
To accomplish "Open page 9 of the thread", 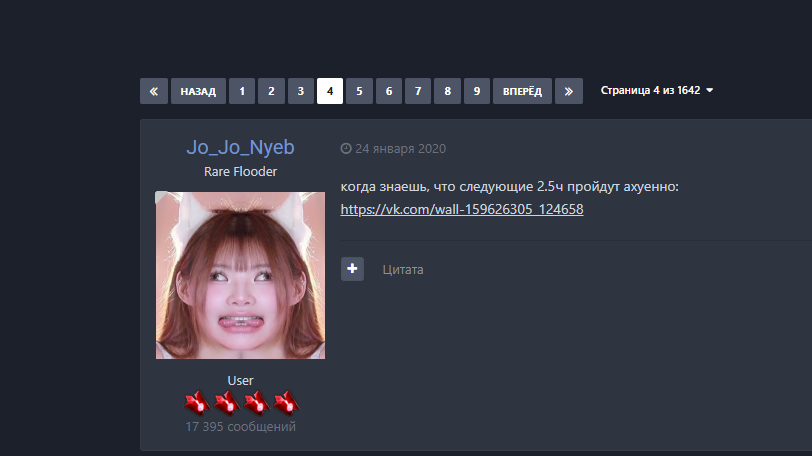I will tap(477, 91).
